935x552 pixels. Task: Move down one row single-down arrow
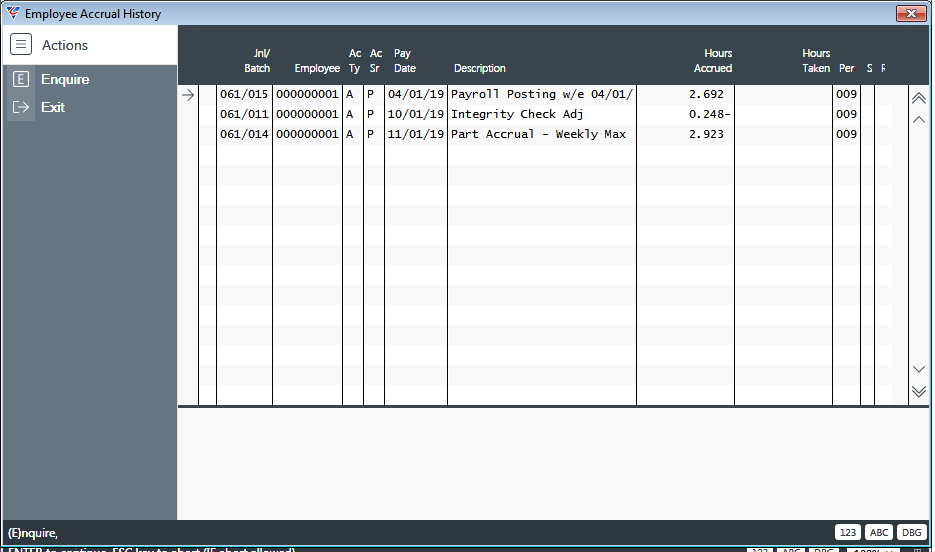click(919, 370)
